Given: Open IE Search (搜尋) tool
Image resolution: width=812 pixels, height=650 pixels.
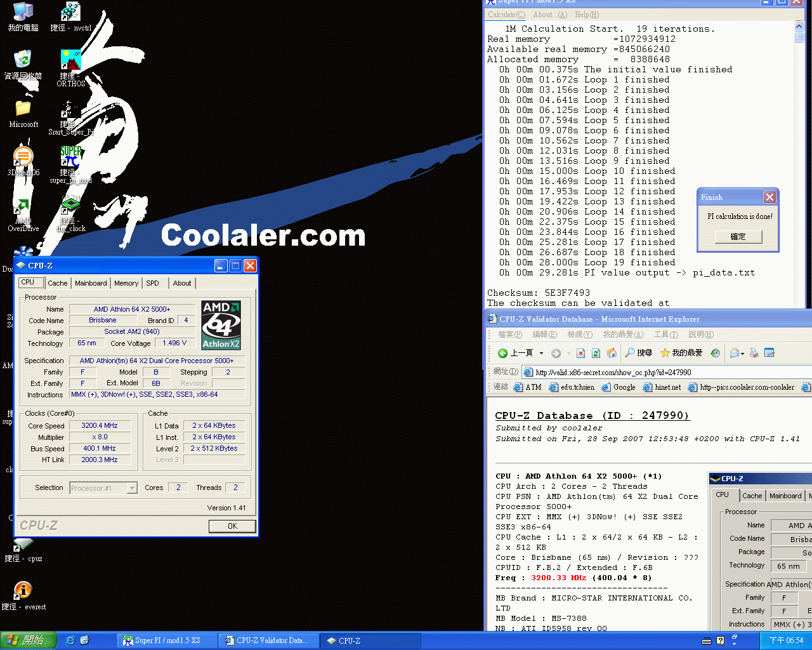Looking at the screenshot, I should pos(638,353).
